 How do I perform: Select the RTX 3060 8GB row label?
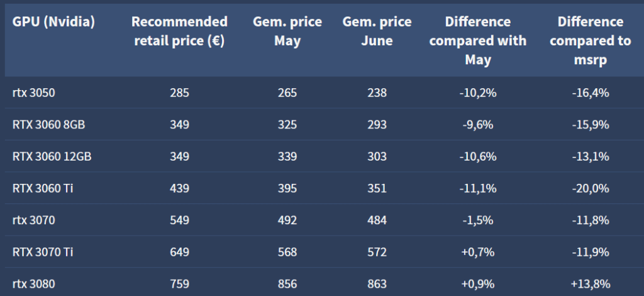(48, 125)
